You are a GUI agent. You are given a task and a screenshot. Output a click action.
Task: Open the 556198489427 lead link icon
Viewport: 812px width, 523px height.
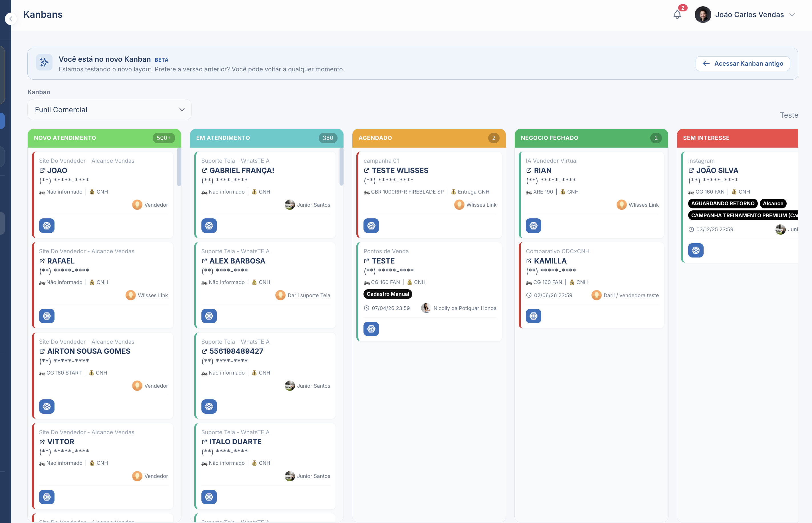(x=204, y=351)
